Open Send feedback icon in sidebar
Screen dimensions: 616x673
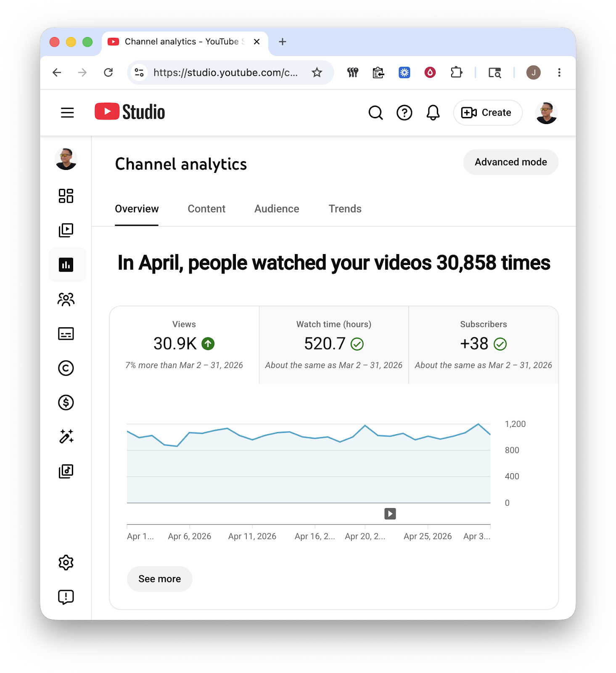click(x=66, y=597)
